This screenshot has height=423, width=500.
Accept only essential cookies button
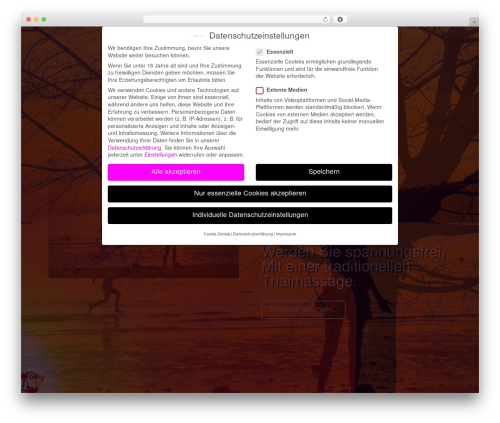tap(250, 194)
